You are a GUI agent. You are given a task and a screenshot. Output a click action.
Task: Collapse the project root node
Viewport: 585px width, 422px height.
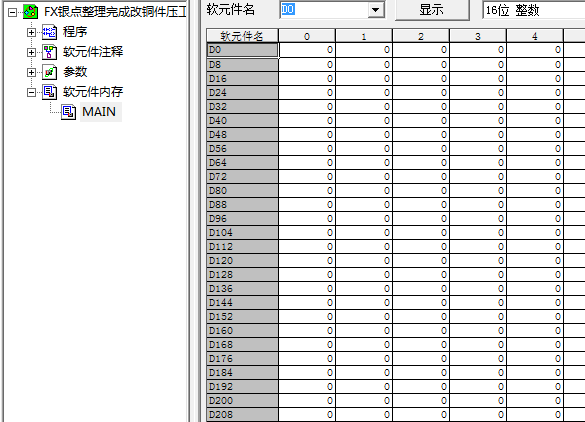12,12
